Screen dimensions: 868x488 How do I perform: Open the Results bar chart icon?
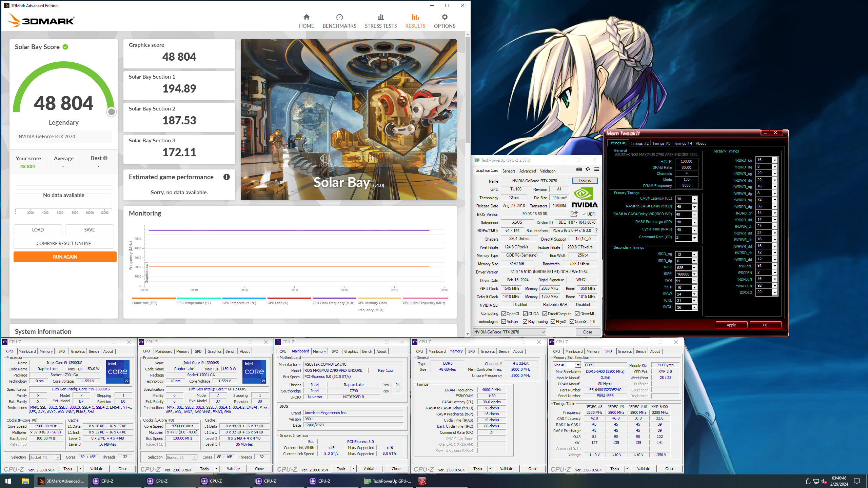(415, 17)
